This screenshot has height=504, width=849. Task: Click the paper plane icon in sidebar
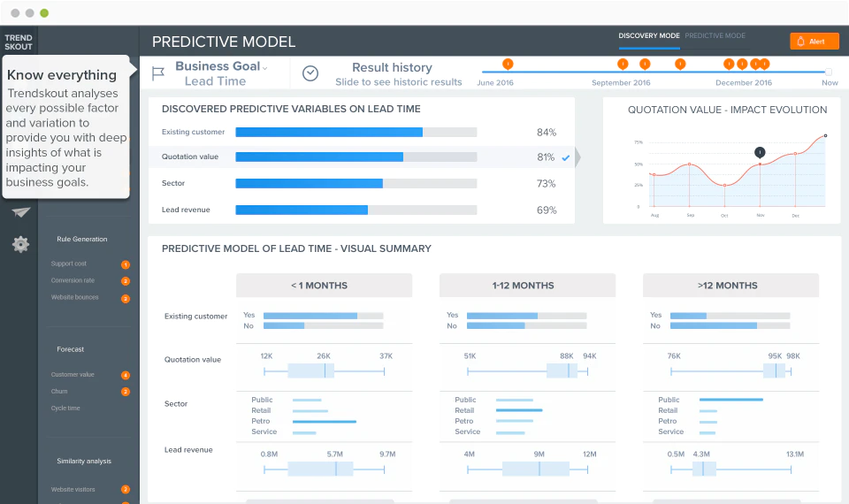click(x=20, y=212)
